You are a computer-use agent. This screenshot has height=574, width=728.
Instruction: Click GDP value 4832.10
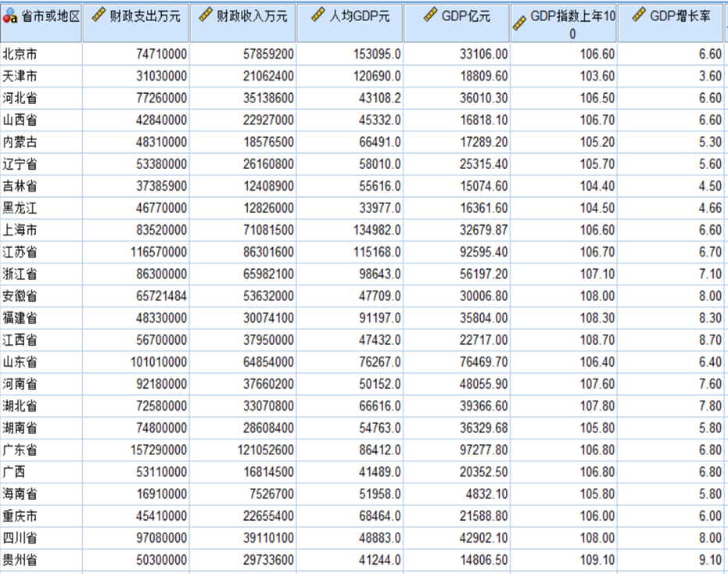(x=487, y=493)
